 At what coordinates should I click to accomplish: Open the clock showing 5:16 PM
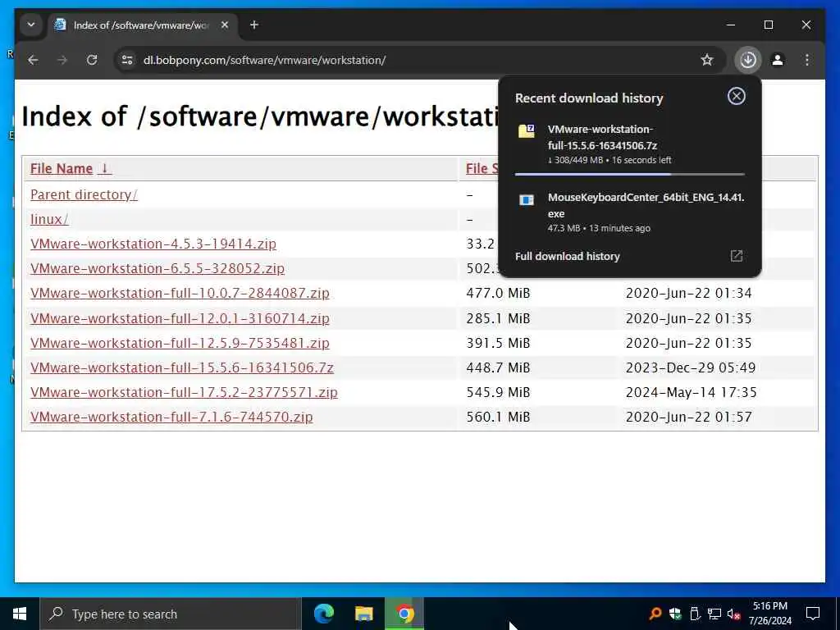[x=769, y=614]
